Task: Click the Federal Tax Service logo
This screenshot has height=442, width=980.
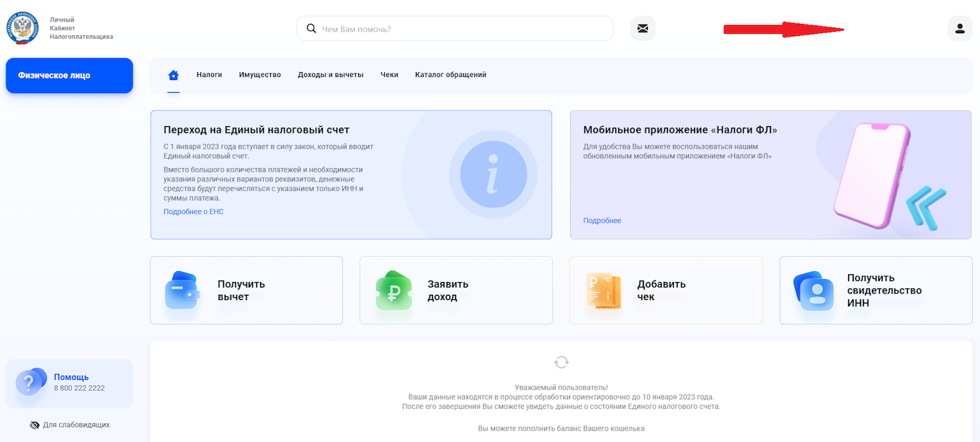Action: tap(23, 27)
